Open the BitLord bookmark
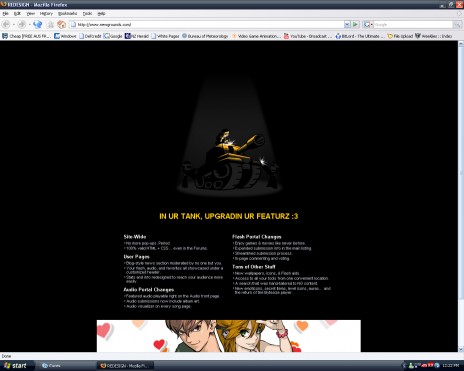 [360, 36]
